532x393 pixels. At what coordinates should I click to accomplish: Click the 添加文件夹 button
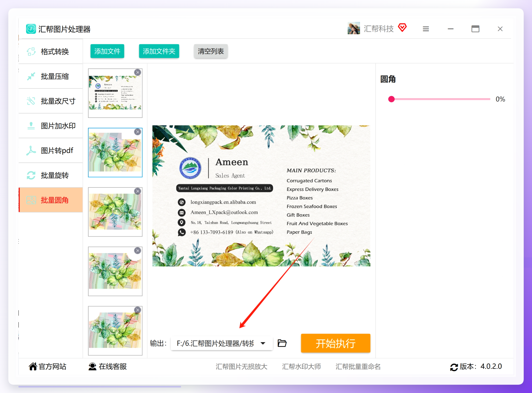click(159, 51)
